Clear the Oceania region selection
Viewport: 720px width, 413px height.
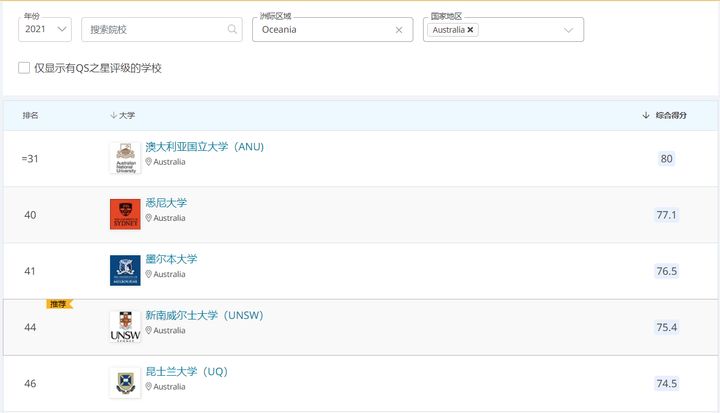click(399, 30)
